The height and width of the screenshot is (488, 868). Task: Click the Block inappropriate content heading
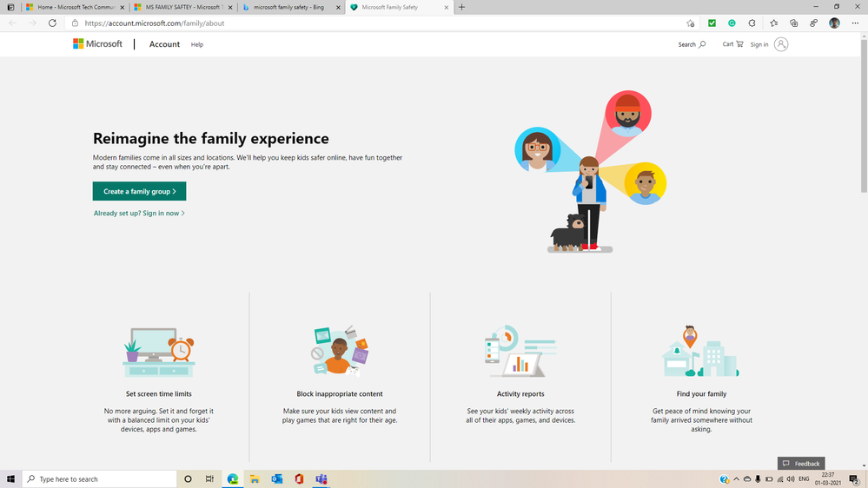340,394
